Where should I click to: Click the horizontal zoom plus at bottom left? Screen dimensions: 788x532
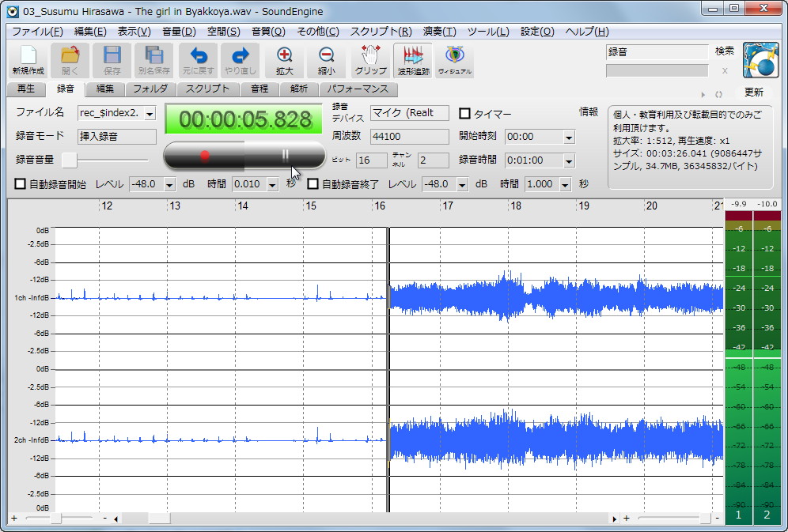click(x=14, y=518)
